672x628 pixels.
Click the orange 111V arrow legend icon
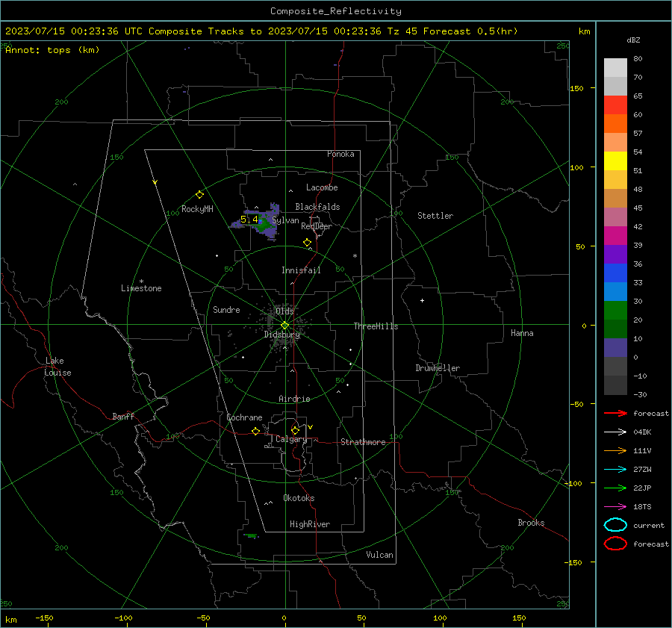point(615,450)
